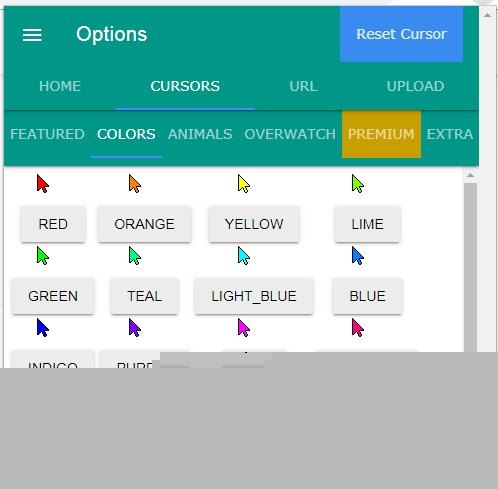498x489 pixels.
Task: Click the yellow cursor icon
Action: [x=244, y=184]
